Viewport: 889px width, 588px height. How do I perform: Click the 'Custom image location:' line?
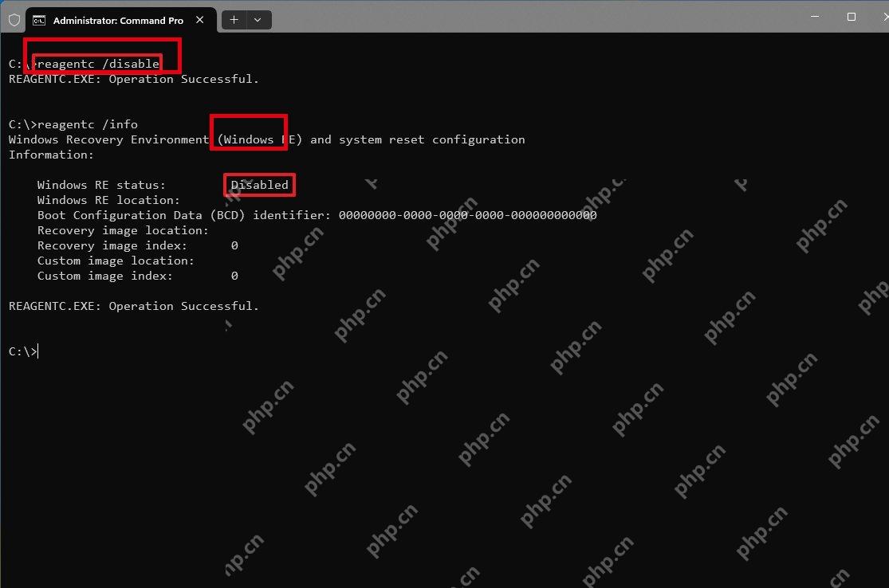(116, 261)
